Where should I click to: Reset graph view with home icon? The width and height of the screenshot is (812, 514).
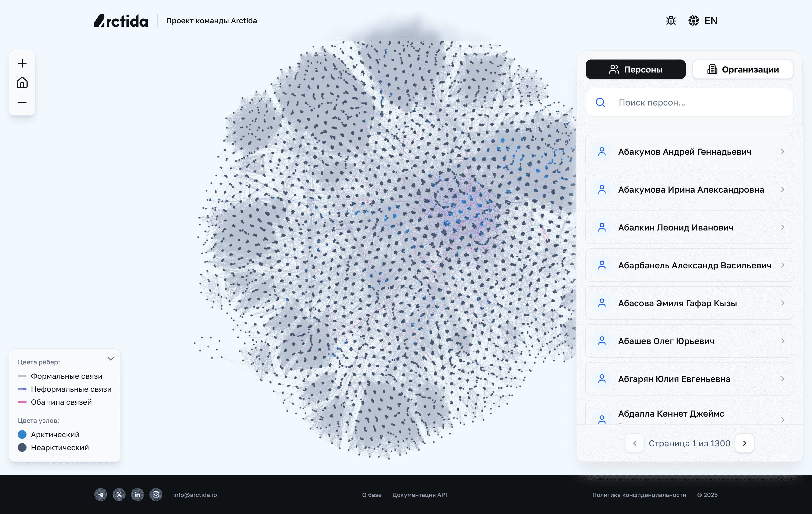point(22,83)
